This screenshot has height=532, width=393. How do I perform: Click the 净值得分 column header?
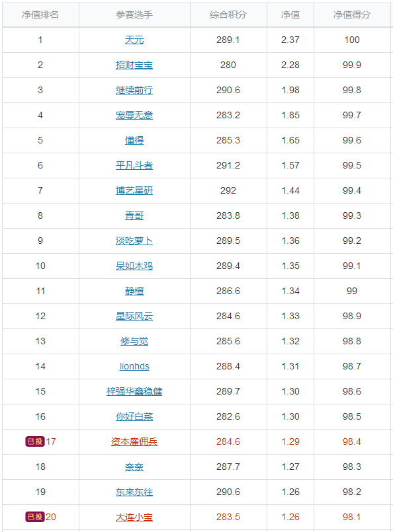pos(352,15)
